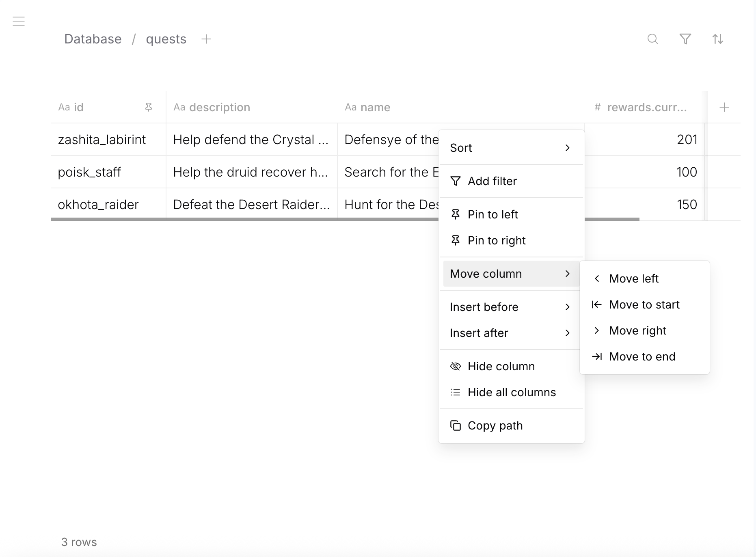Select Add filter from the context menu
Image resolution: width=756 pixels, height=557 pixels.
(492, 181)
